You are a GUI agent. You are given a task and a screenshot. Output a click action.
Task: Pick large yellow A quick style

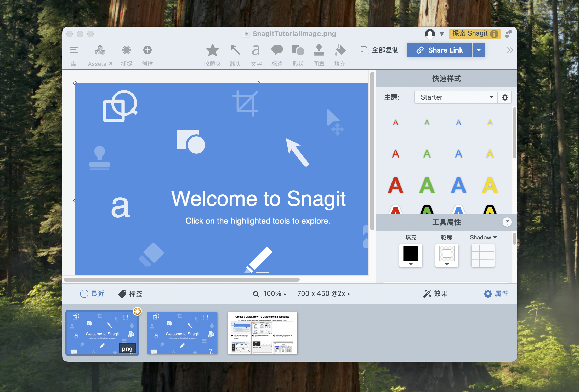pos(490,185)
